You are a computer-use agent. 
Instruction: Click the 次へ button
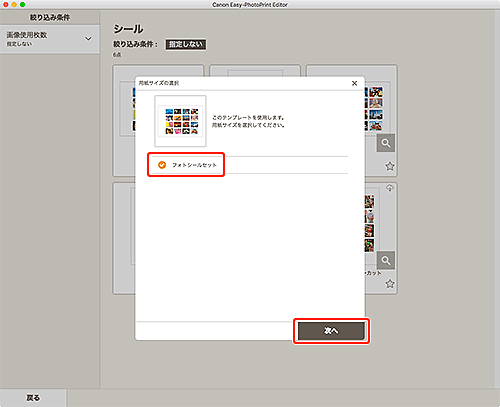pos(331,331)
